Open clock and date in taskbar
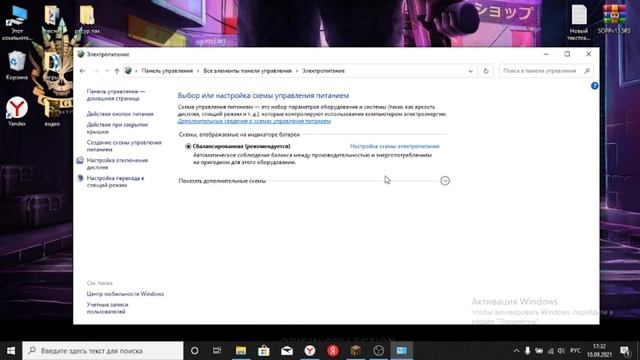The height and width of the screenshot is (360, 640). [599, 351]
